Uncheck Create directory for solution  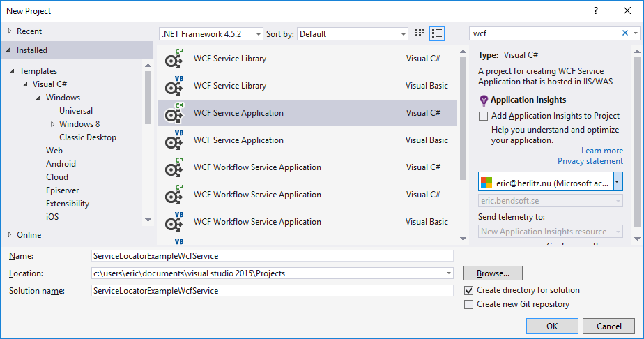469,290
